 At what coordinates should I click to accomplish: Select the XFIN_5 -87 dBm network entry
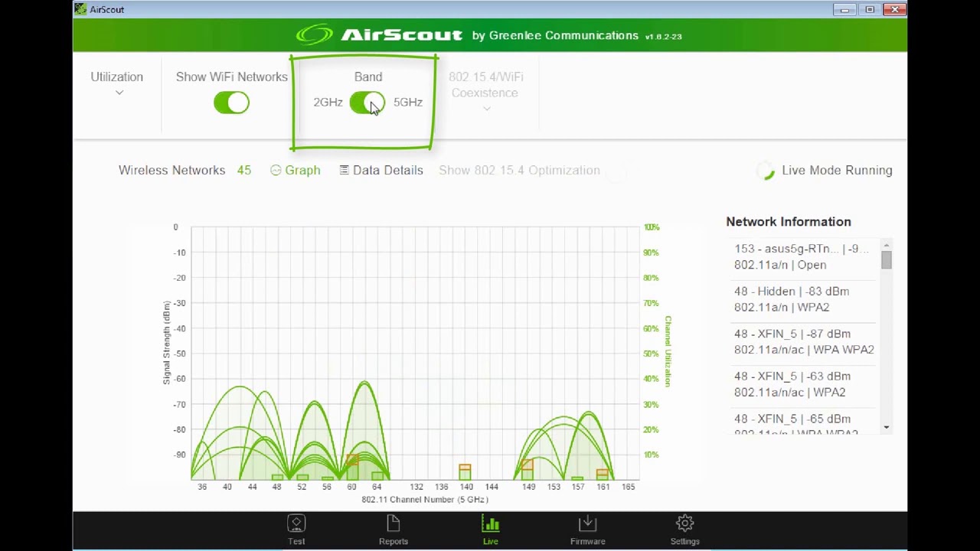804,341
